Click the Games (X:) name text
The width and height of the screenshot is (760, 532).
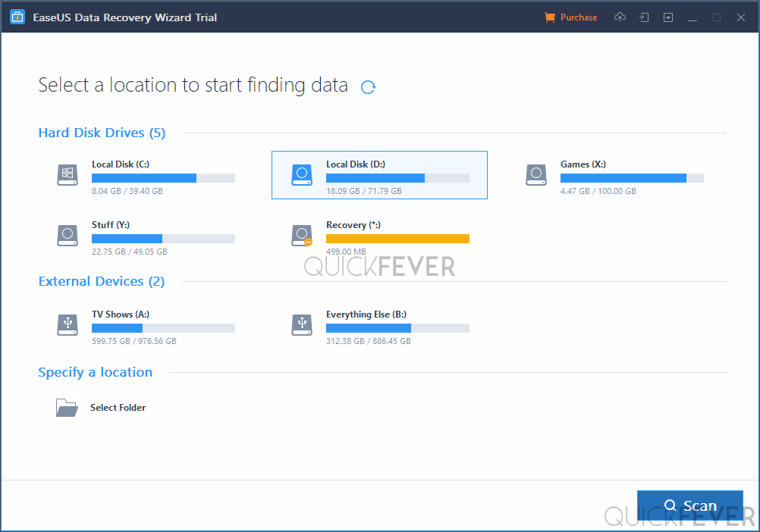click(x=583, y=164)
